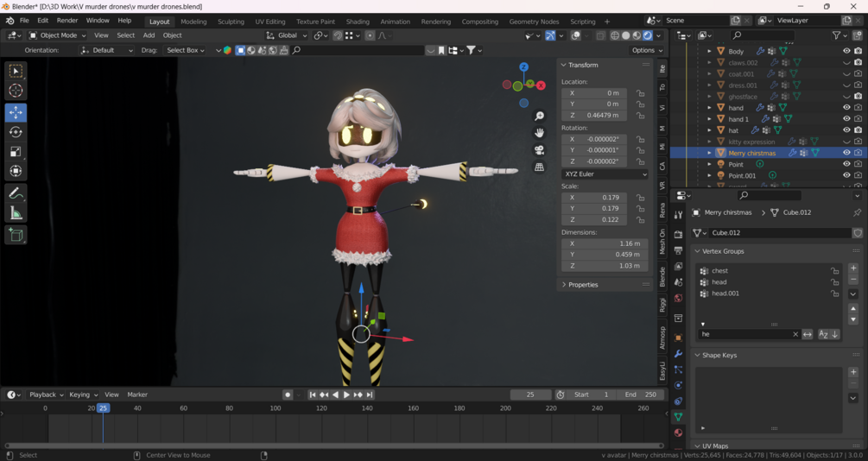Hide Merry chirstmas object in viewport
Image resolution: width=868 pixels, height=461 pixels.
pyautogui.click(x=846, y=153)
